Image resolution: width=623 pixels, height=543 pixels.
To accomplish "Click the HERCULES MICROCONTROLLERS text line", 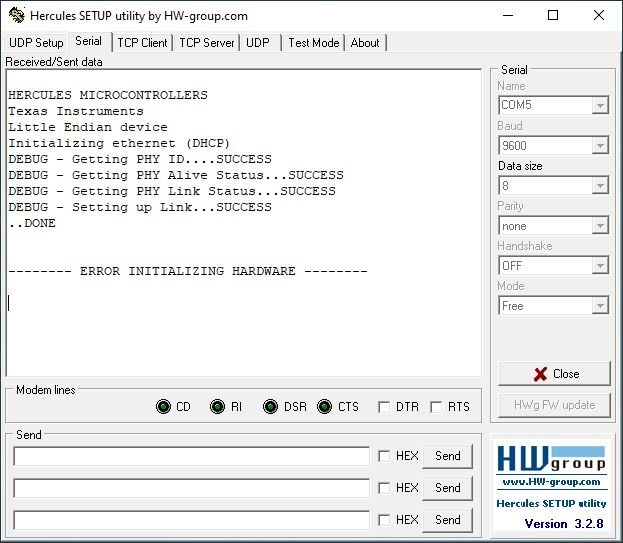I will (108, 95).
